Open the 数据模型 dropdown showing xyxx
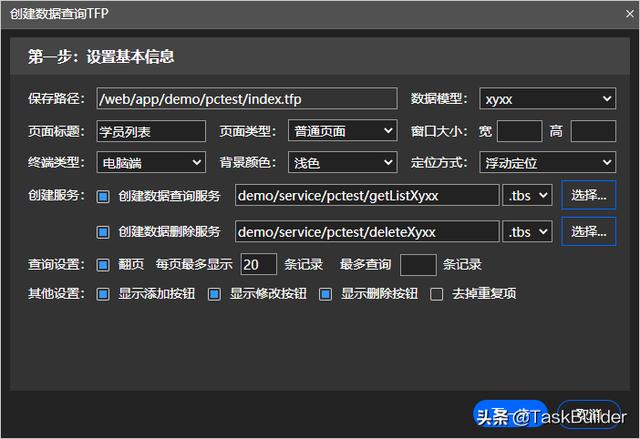 547,98
